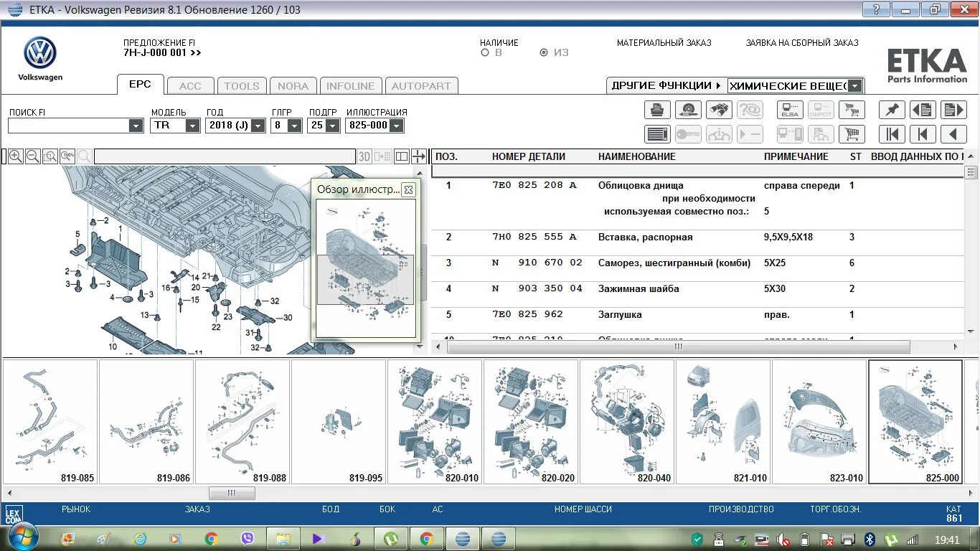Select the zoom-to-area tool
The image size is (980, 551).
tap(50, 156)
